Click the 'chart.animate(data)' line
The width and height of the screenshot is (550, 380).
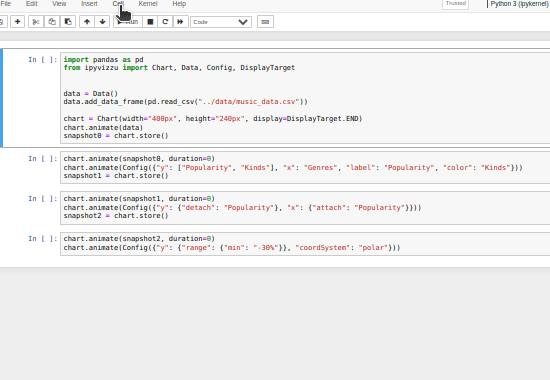[103, 127]
